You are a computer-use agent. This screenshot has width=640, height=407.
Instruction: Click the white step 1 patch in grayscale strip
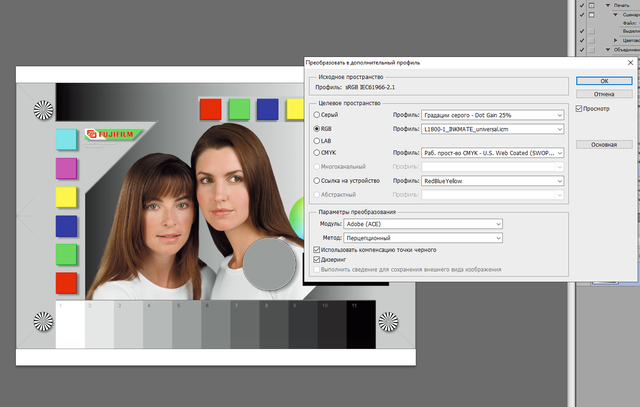click(70, 325)
